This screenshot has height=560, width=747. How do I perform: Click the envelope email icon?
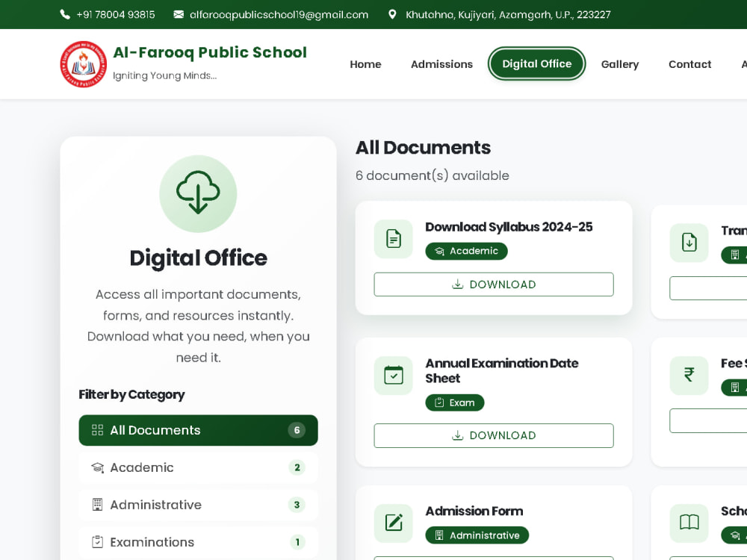(179, 14)
